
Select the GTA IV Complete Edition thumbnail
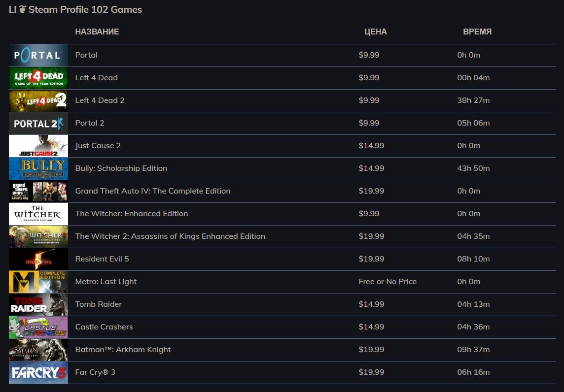point(38,191)
